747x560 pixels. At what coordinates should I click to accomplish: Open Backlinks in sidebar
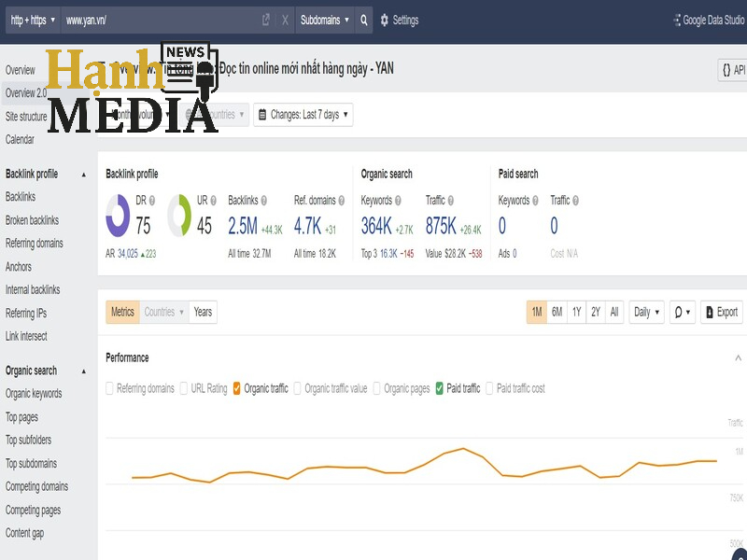click(21, 197)
